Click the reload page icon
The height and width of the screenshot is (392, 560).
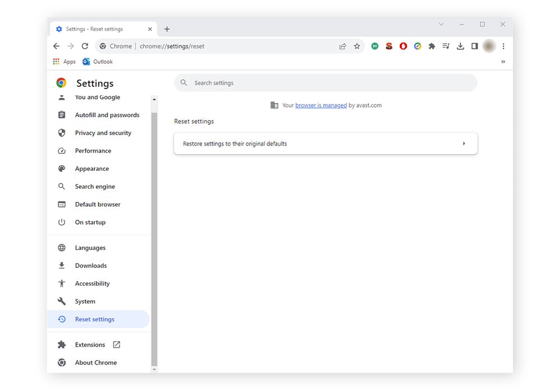[x=85, y=46]
